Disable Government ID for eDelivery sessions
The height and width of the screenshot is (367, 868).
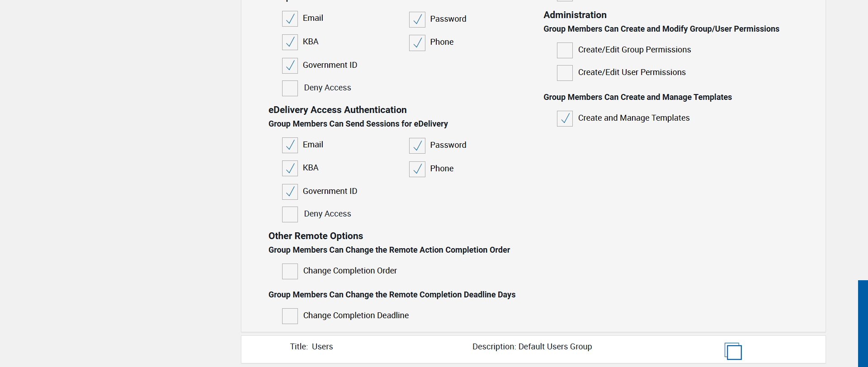coord(290,192)
